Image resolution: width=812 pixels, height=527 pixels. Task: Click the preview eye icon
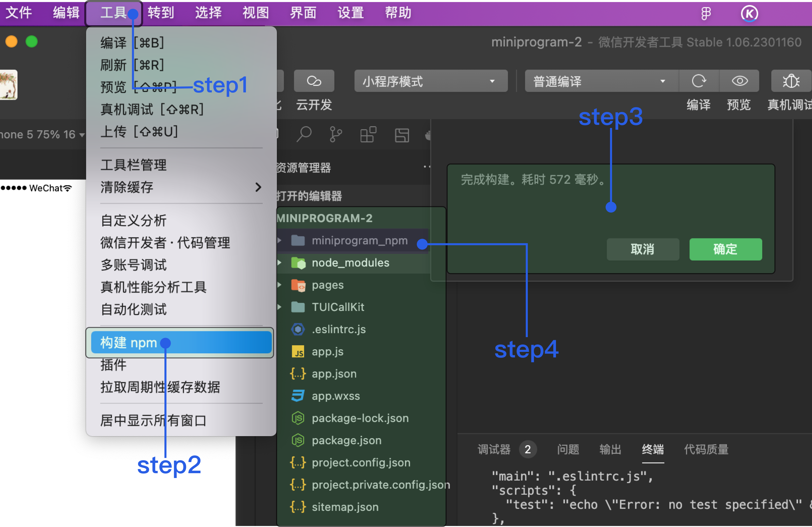739,81
